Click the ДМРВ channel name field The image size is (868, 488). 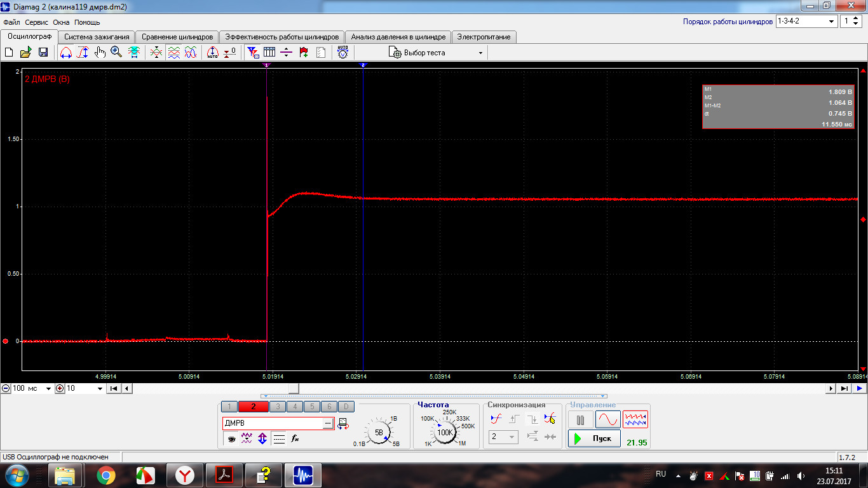point(273,423)
